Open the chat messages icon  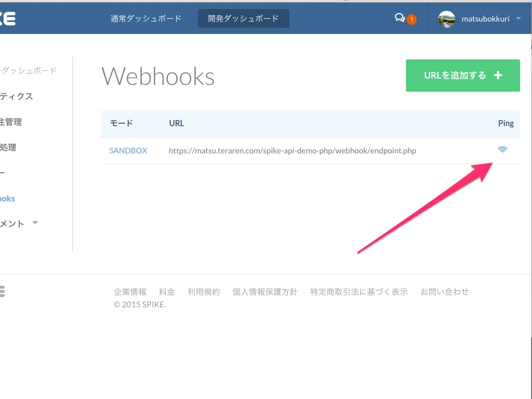[x=401, y=18]
